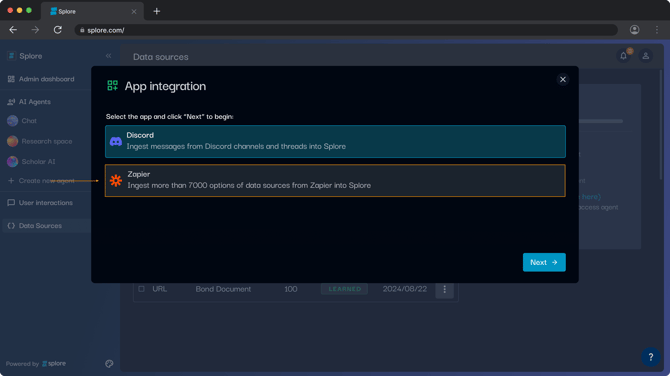Click the AI Agents icon
Viewport: 670px width, 376px height.
[x=11, y=102]
